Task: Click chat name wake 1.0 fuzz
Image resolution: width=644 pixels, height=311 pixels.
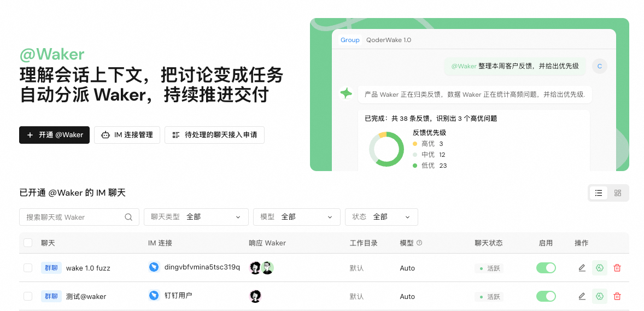Action: click(x=88, y=268)
